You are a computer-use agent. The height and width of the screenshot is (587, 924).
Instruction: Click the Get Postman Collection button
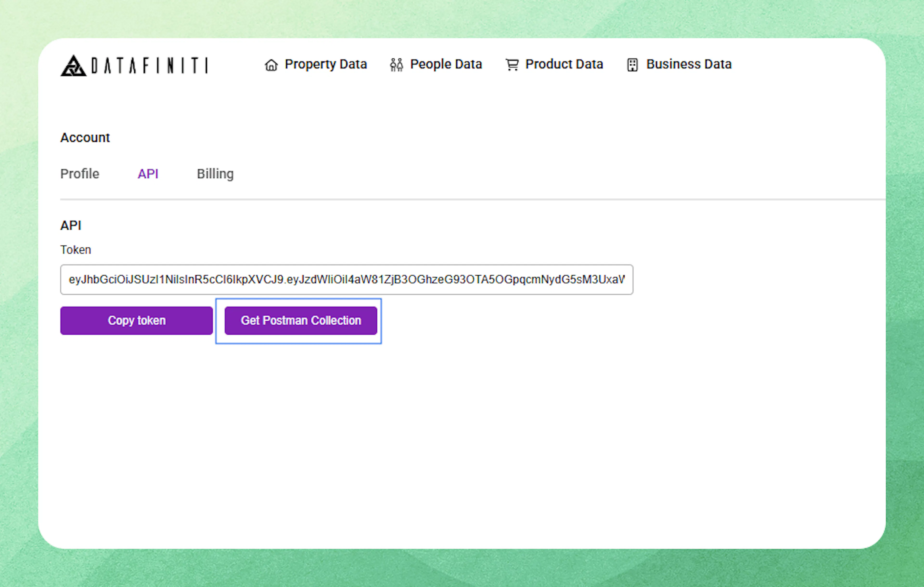coord(301,320)
